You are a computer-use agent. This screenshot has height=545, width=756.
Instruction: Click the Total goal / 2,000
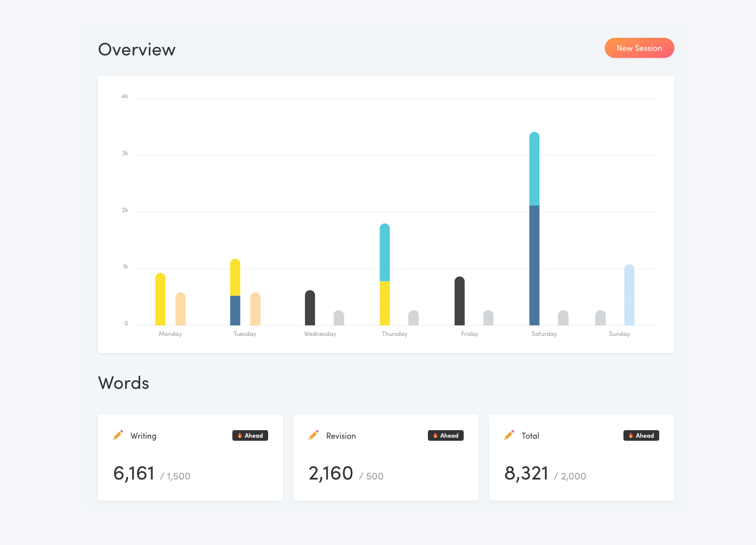570,476
